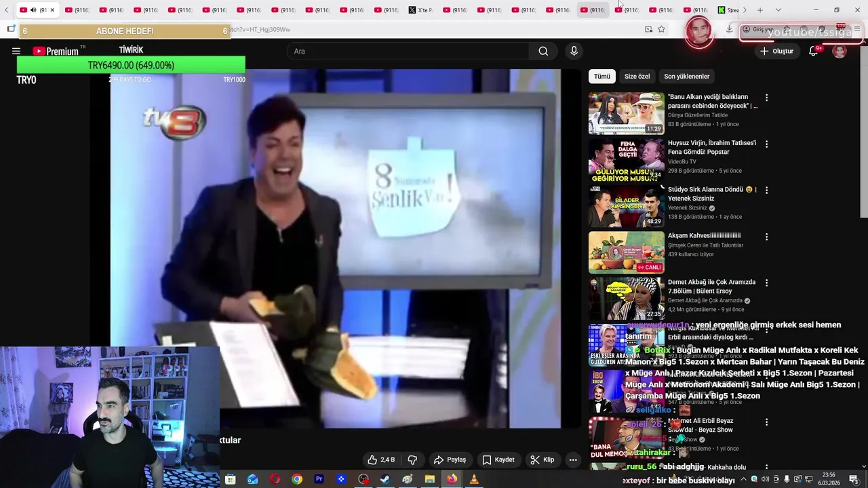
Task: Click the Giriş yap sign-in button
Action: pos(758,29)
